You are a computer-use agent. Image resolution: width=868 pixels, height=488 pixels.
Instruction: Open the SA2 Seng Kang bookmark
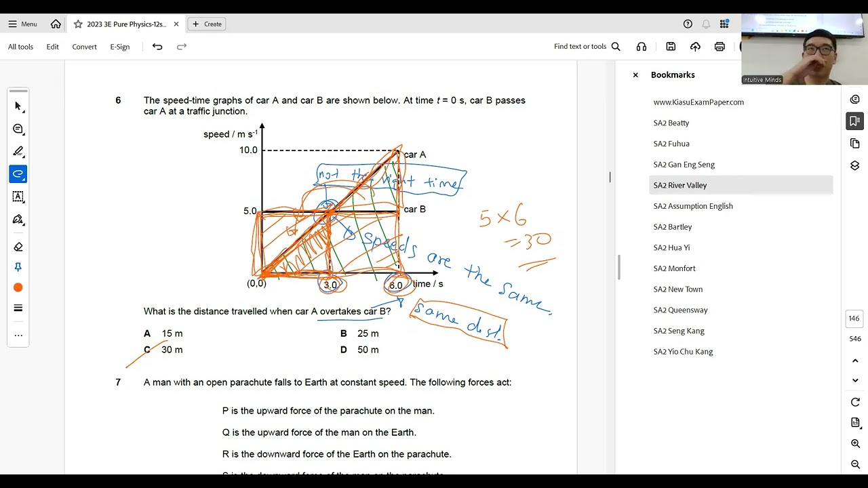pyautogui.click(x=679, y=331)
